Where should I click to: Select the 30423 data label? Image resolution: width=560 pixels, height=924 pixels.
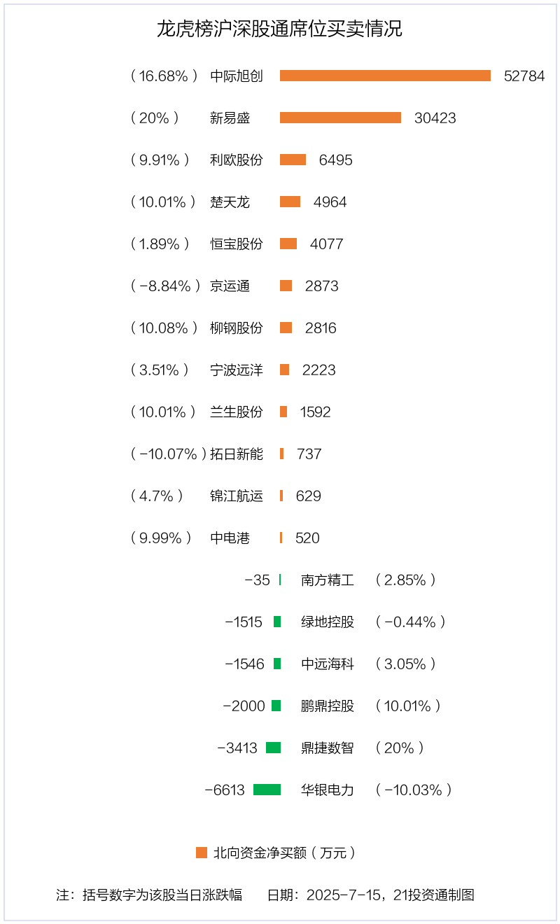[435, 118]
